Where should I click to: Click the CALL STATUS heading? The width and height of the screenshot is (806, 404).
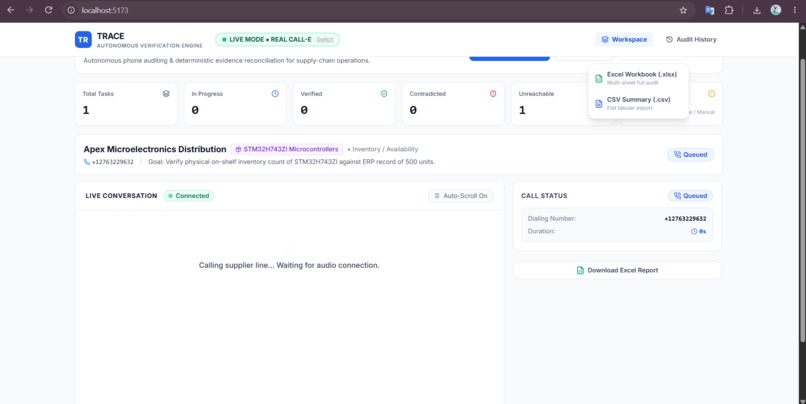pyautogui.click(x=544, y=196)
